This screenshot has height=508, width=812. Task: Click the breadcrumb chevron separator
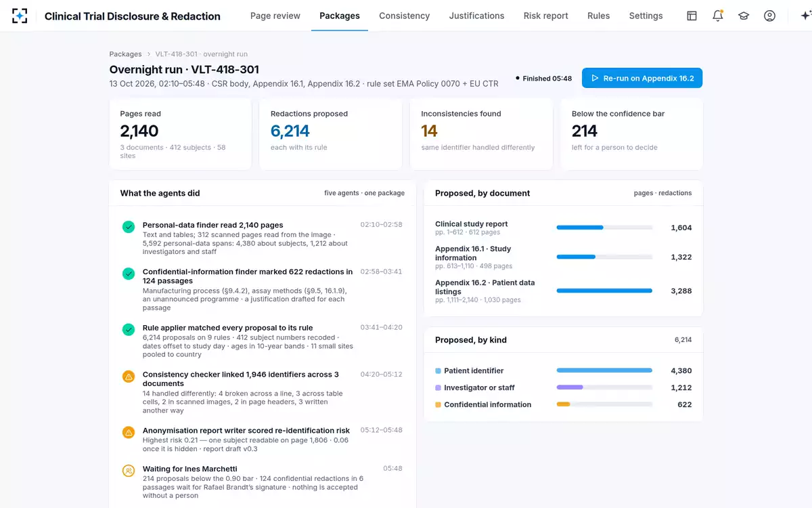click(149, 54)
